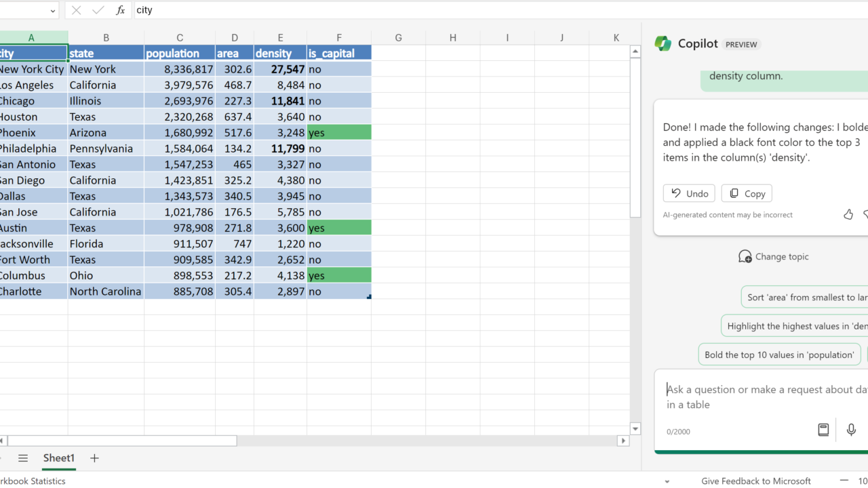Viewport: 868px width, 488px height.
Task: Click the add new sheet plus icon
Action: tap(94, 458)
